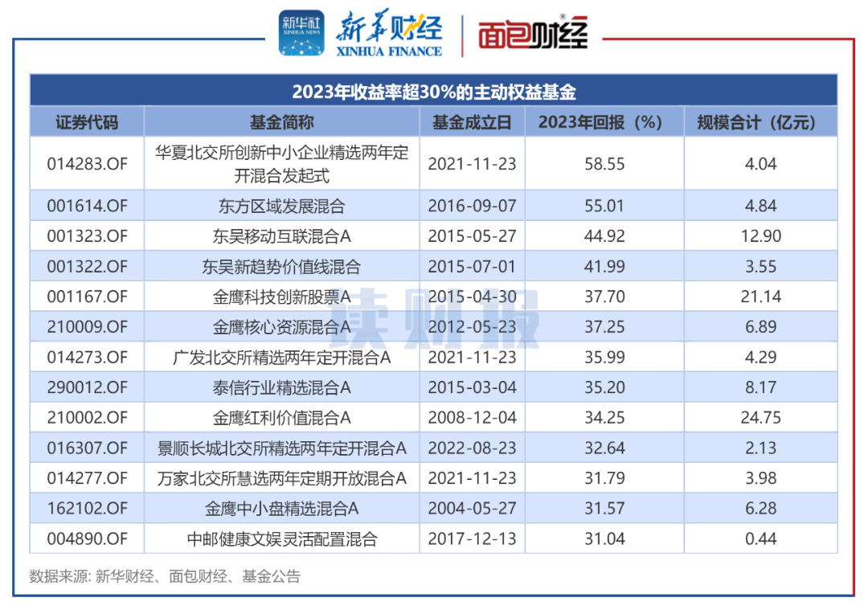
Task: Click fund code 014283.OF
Action: coord(87,163)
